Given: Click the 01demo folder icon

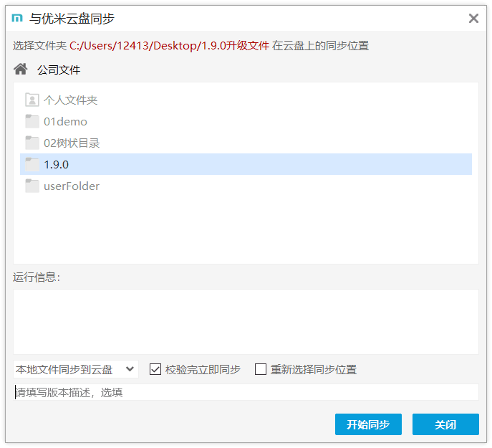Looking at the screenshot, I should [x=32, y=122].
